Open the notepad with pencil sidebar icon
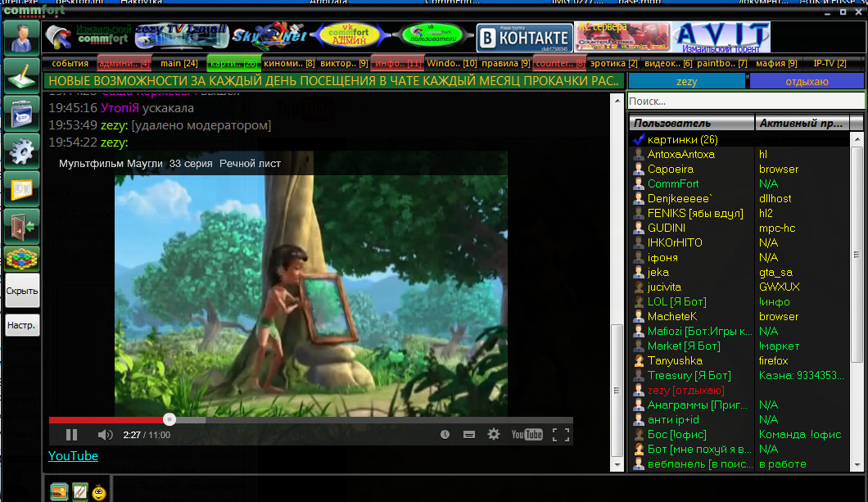This screenshot has width=868, height=502. pos(21,75)
